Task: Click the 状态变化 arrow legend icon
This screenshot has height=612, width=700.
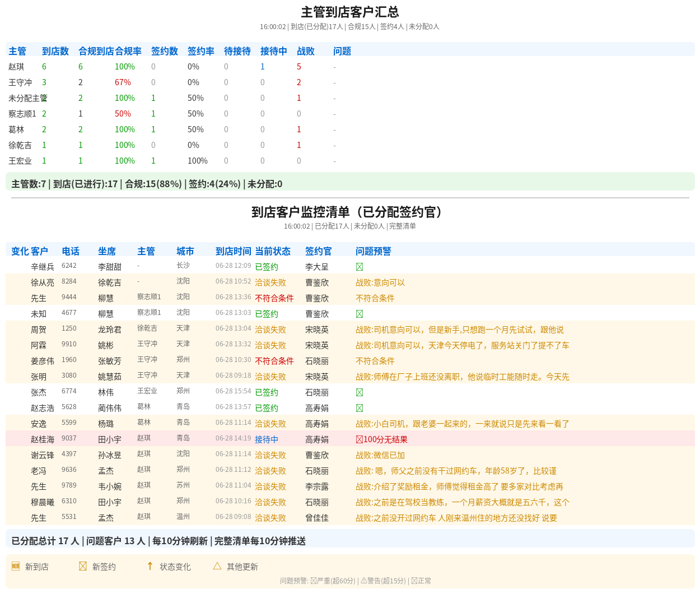Action: [150, 566]
